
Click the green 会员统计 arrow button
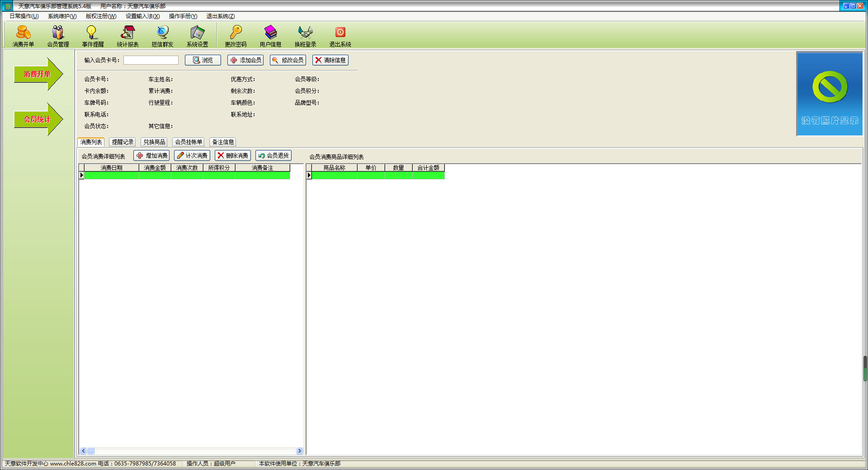[38, 119]
